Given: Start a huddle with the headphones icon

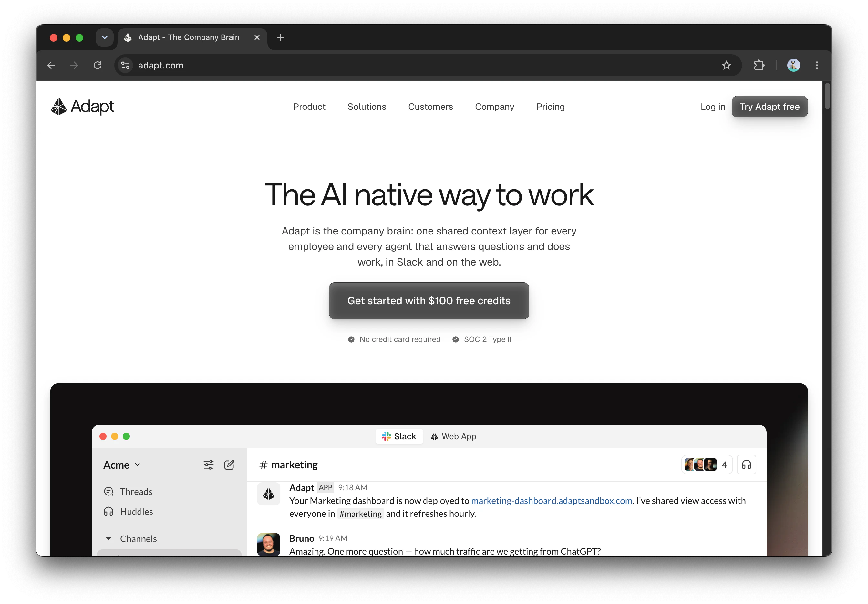Looking at the screenshot, I should [746, 465].
